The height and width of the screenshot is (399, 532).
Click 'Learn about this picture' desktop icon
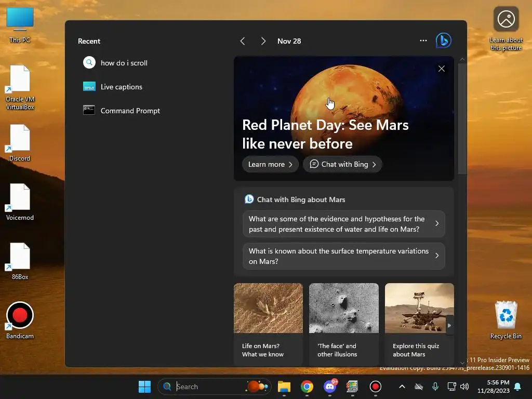tap(506, 29)
